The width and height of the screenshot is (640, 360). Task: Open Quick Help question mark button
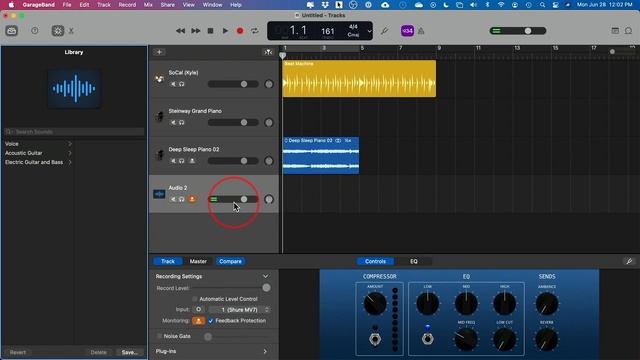[x=35, y=31]
